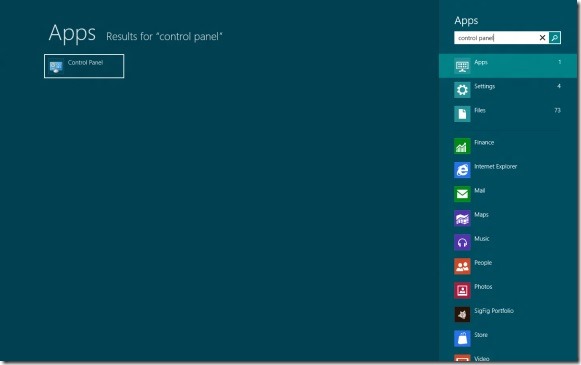Search within Mail label
Image resolution: width=581 pixels, height=365 pixels.
[479, 190]
